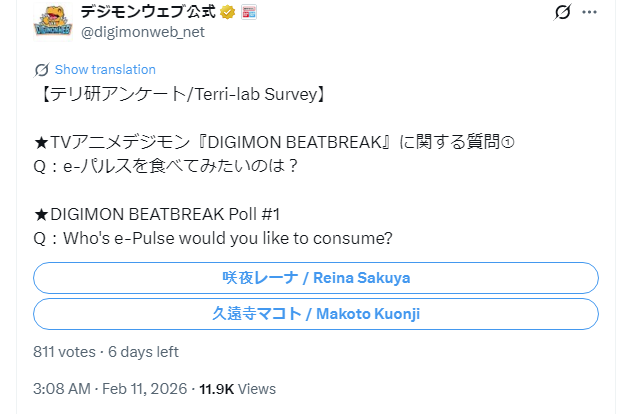Screen dimensions: 629x414
Task: Click the 6 days left poll status
Action: coord(141,351)
